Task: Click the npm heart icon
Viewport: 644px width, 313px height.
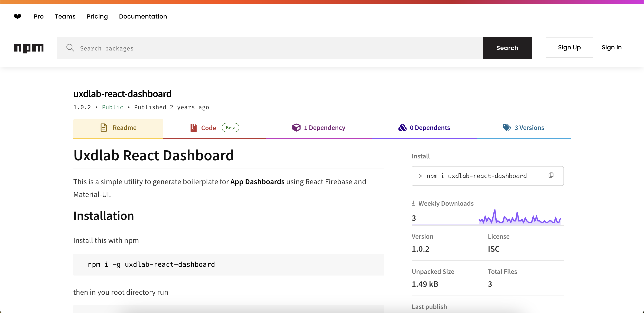Action: click(x=17, y=16)
